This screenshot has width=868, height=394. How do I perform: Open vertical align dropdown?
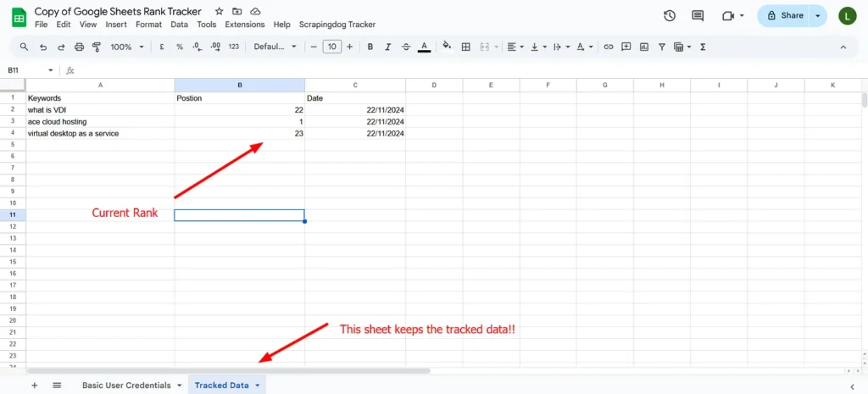point(538,47)
